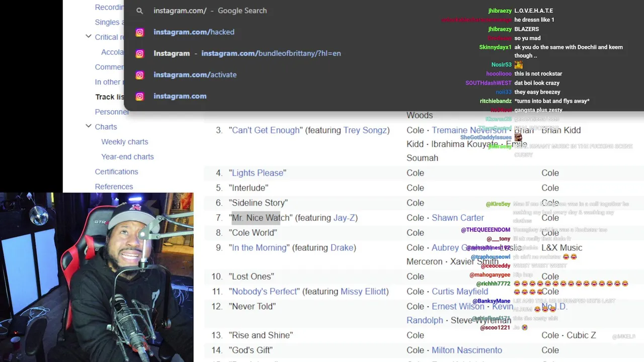
Task: Choose the instagram.com/activate suggestion
Action: [383, 75]
